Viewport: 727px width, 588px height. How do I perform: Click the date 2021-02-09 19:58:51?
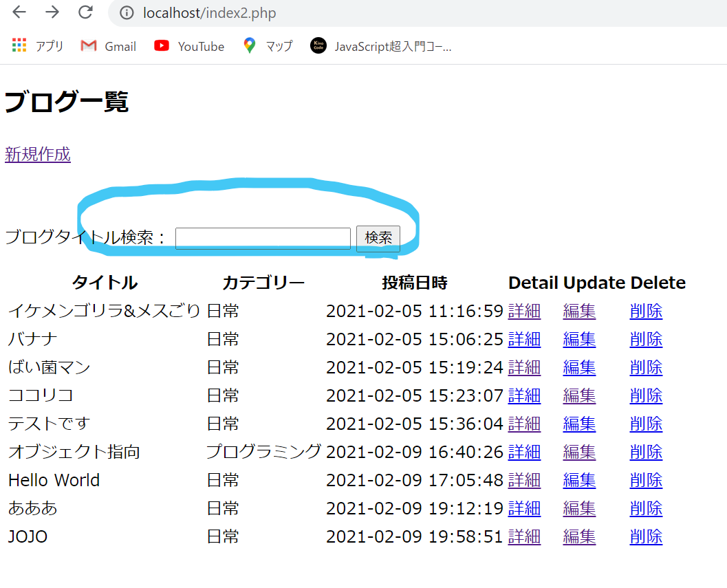(x=415, y=537)
